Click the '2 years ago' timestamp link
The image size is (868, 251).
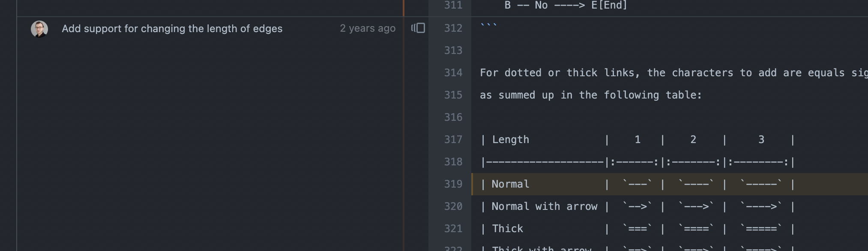(367, 28)
